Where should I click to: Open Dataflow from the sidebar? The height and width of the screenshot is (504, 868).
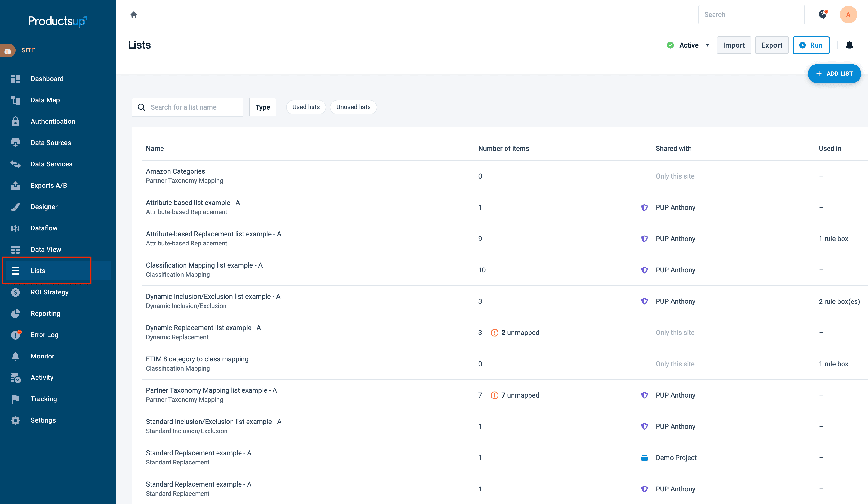coord(44,228)
